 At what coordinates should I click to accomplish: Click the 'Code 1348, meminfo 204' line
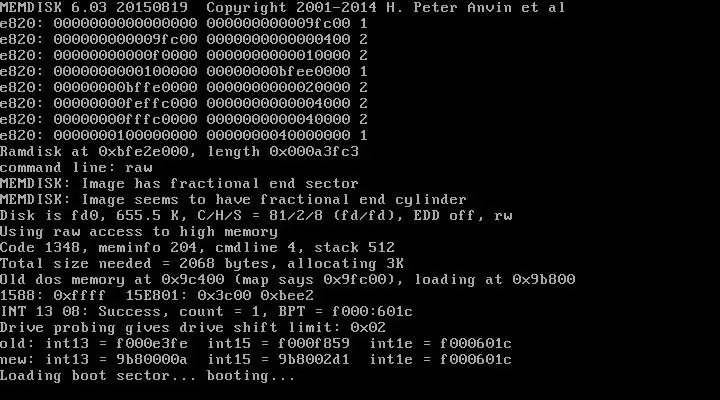pyautogui.click(x=197, y=248)
